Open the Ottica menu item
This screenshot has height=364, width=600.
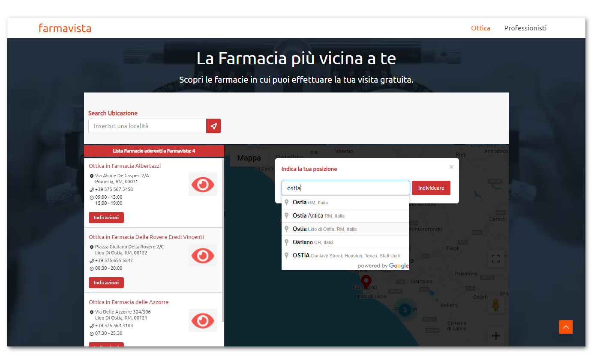click(480, 28)
